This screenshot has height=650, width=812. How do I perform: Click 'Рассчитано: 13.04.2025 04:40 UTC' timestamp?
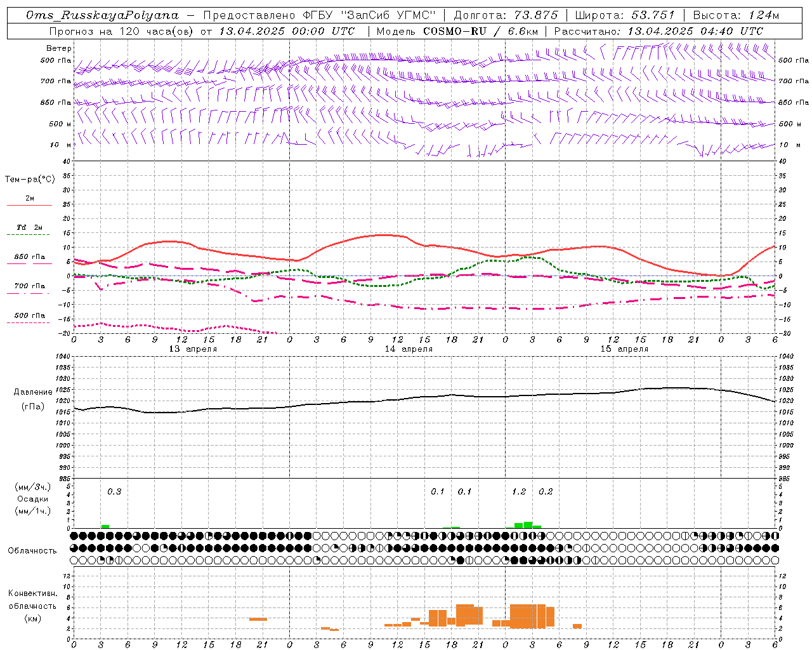pyautogui.click(x=658, y=31)
